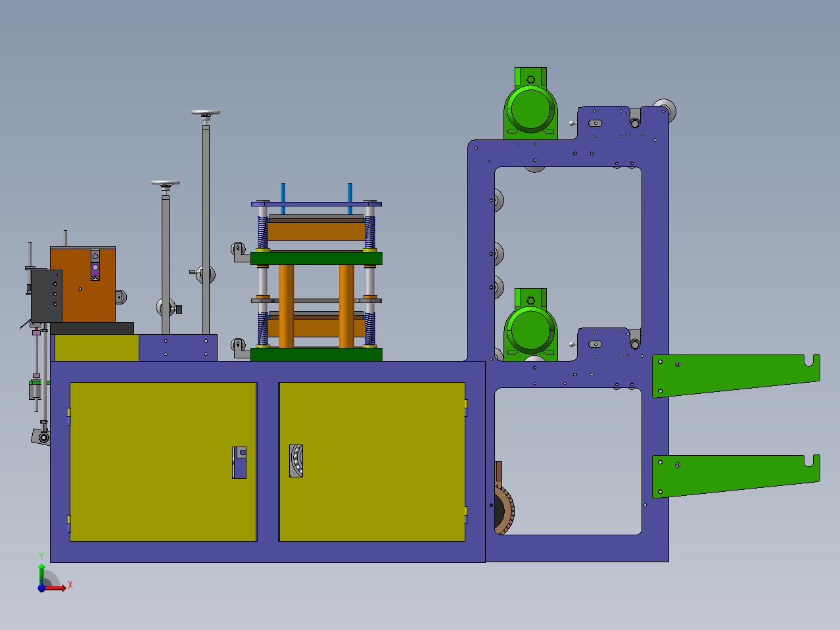Select the yellow block under the orange tank
Image resolution: width=840 pixels, height=630 pixels.
tap(97, 347)
